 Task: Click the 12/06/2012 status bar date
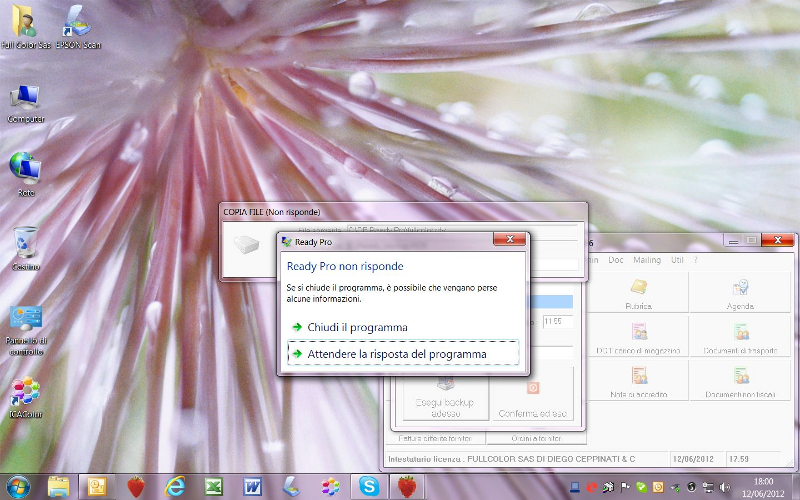click(x=693, y=459)
